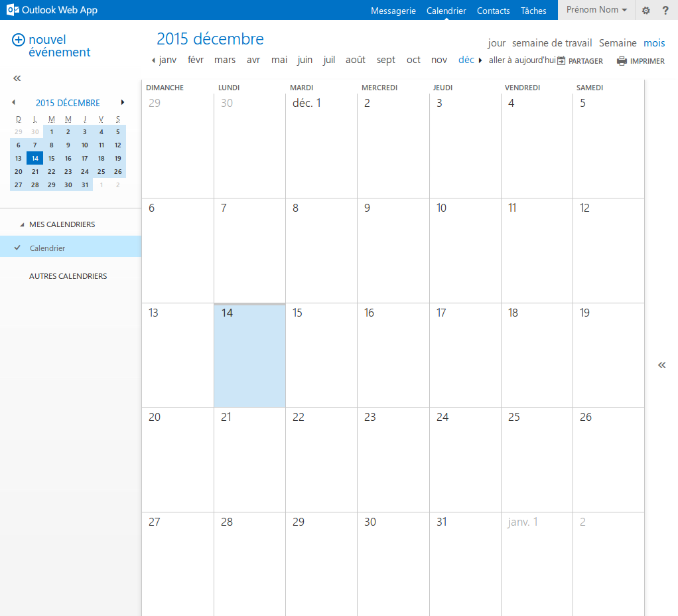
Task: Go to previous month in mini calendar
Action: click(x=13, y=103)
